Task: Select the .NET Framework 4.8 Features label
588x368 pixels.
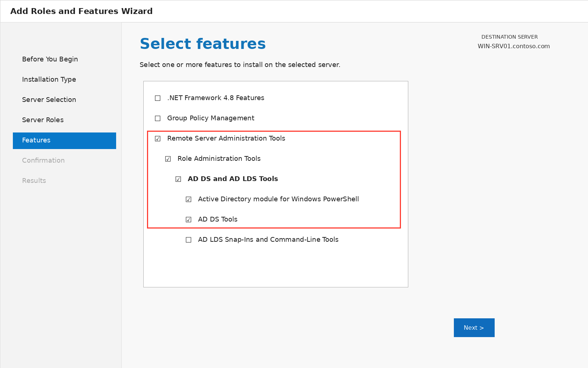Action: point(216,98)
